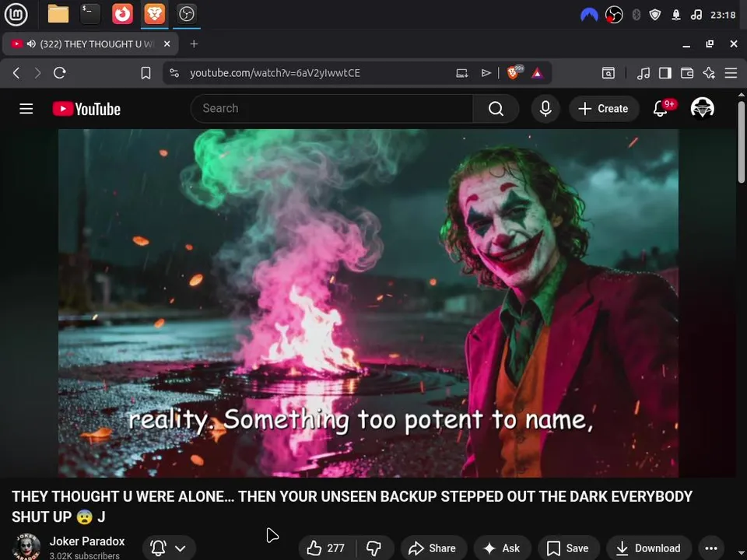Click the video title THEY THOUGHT U WERE ALONE
The height and width of the screenshot is (560, 747).
click(x=352, y=506)
